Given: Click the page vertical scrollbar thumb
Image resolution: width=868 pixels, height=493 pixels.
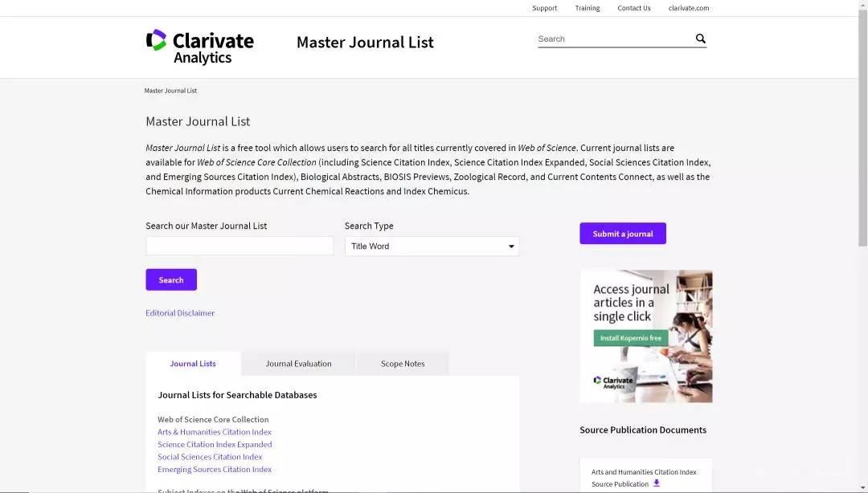Looking at the screenshot, I should [862, 127].
